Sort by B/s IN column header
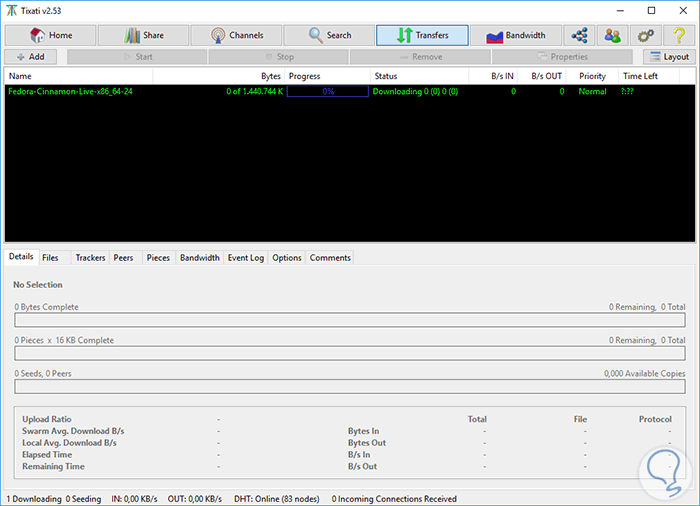Viewport: 700px width, 506px height. tap(493, 76)
